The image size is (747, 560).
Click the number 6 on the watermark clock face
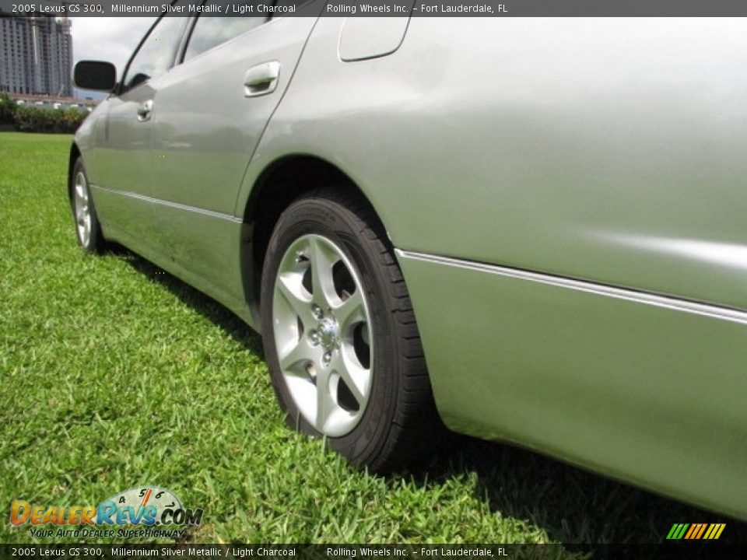pos(159,494)
